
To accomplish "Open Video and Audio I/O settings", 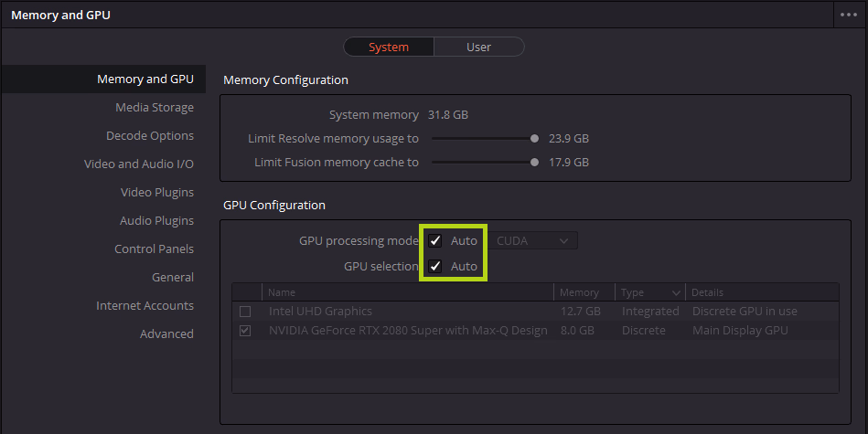I will click(139, 164).
